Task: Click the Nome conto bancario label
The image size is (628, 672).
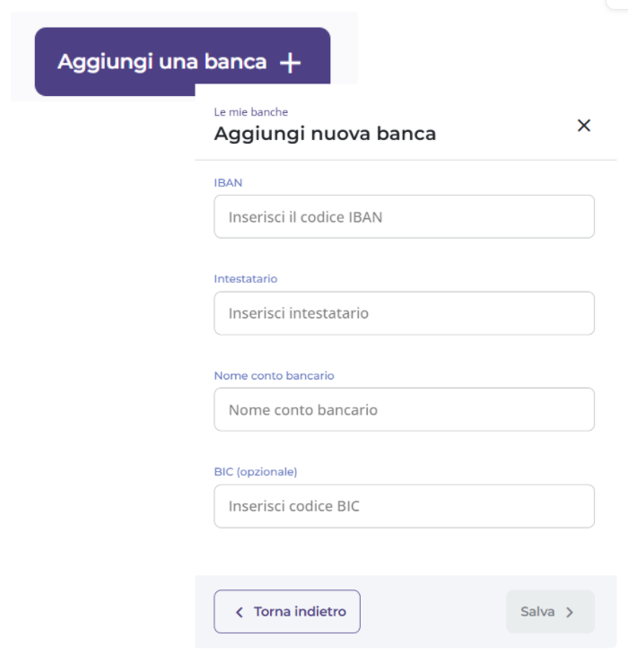Action: pyautogui.click(x=274, y=375)
